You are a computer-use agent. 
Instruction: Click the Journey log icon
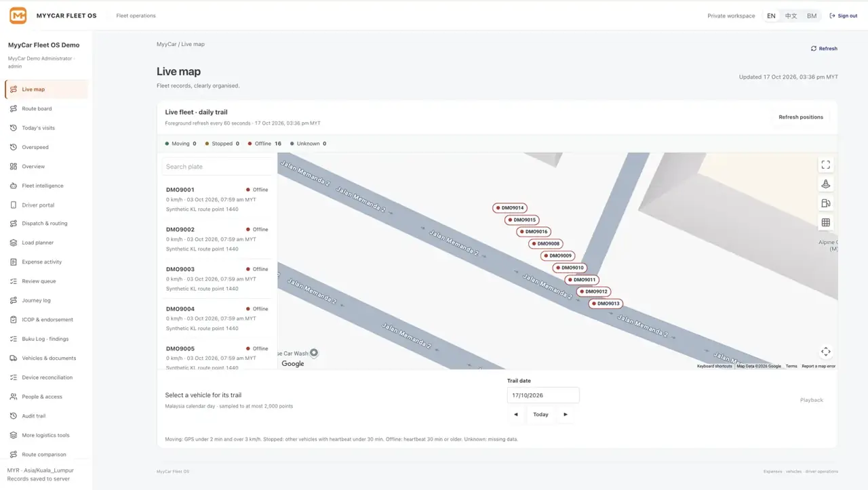[14, 300]
